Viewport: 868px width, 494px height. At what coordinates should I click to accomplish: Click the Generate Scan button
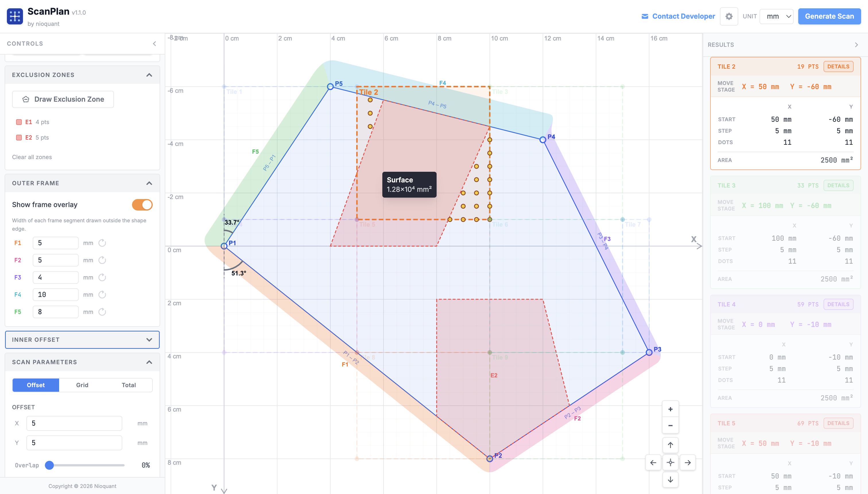click(x=829, y=16)
